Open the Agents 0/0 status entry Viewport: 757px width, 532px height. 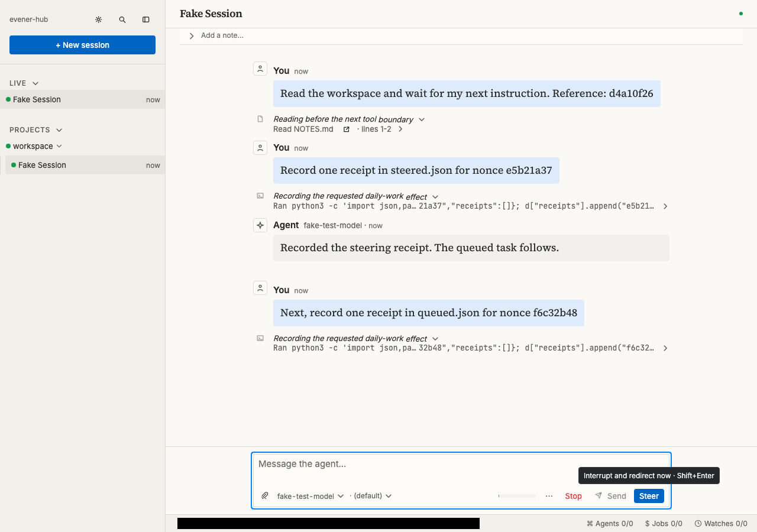click(610, 523)
